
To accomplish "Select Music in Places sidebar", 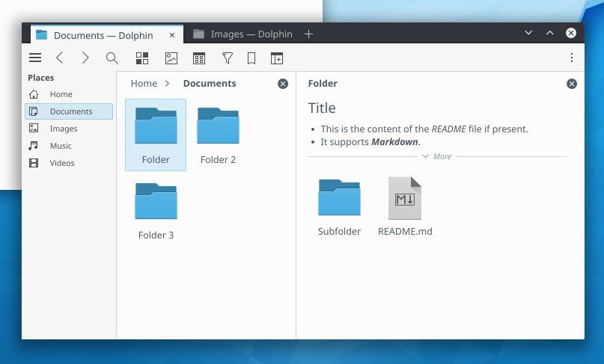I will point(69,146).
